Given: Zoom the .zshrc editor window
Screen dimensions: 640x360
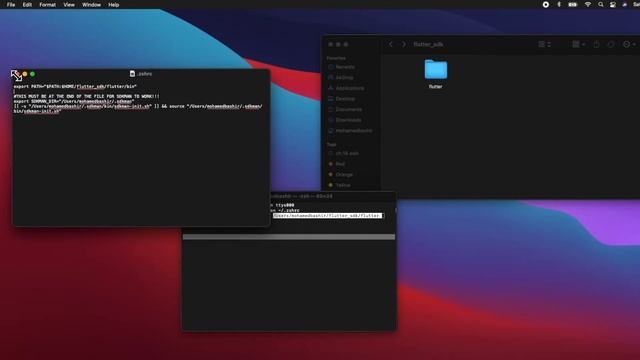Looking at the screenshot, I should (33, 74).
